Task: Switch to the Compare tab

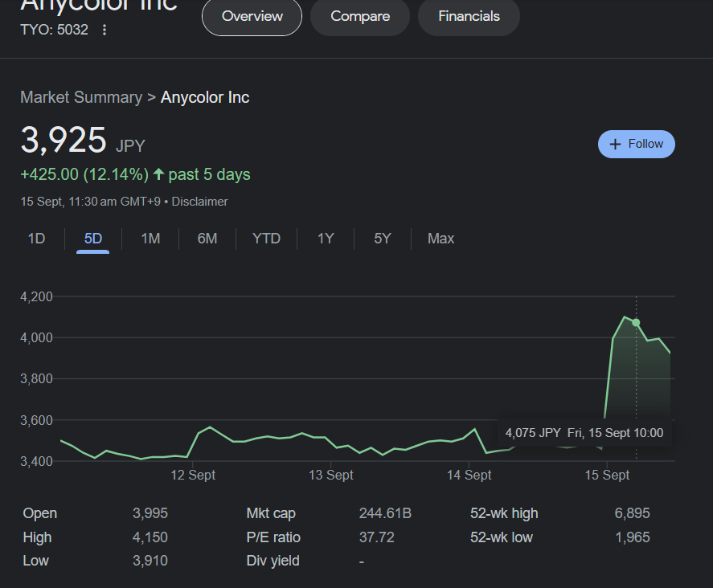Action: tap(360, 16)
